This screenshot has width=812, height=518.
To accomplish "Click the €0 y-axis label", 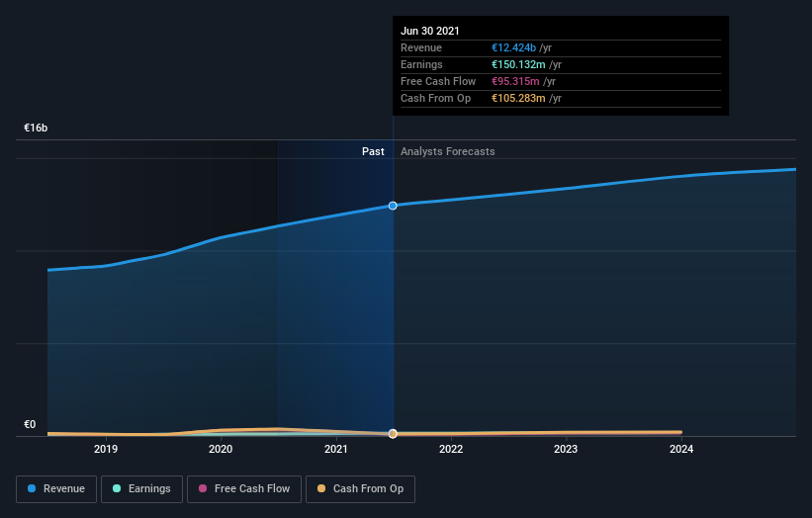I will 30,425.
